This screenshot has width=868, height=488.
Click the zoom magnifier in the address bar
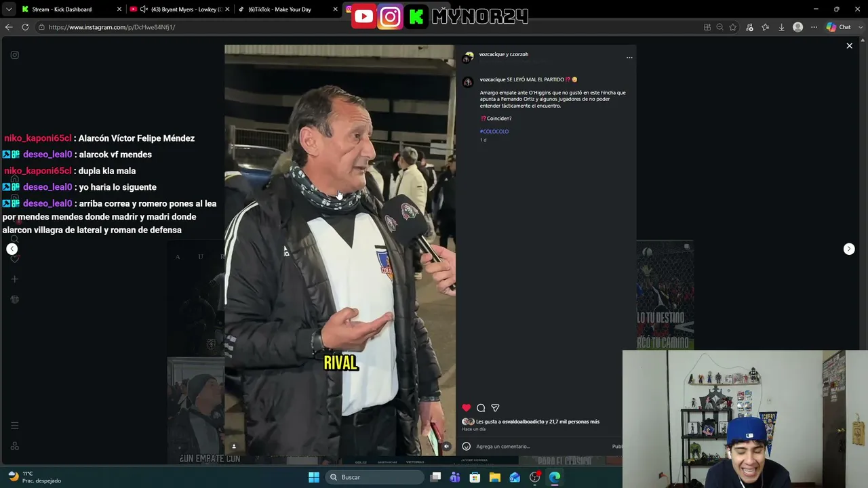719,27
